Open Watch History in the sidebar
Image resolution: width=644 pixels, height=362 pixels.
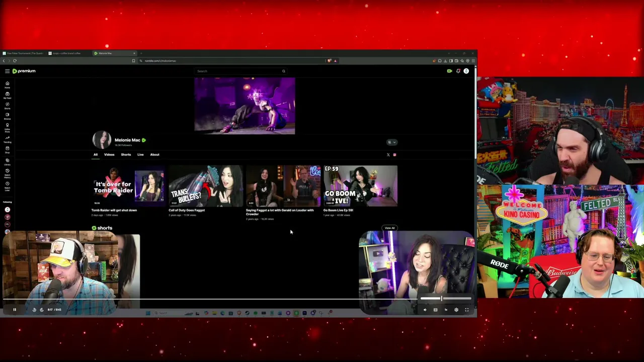pos(7,173)
